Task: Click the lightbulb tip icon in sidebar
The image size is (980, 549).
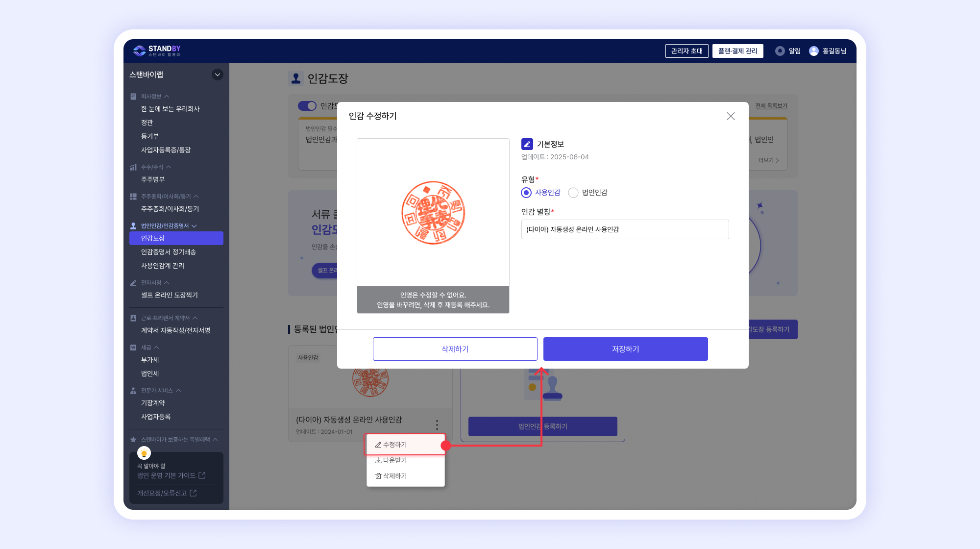Action: click(144, 453)
